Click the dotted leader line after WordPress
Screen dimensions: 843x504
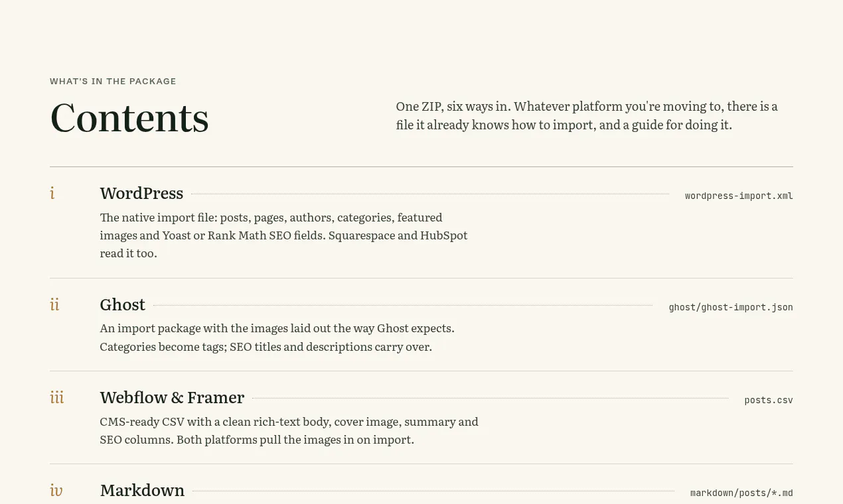[x=430, y=194]
